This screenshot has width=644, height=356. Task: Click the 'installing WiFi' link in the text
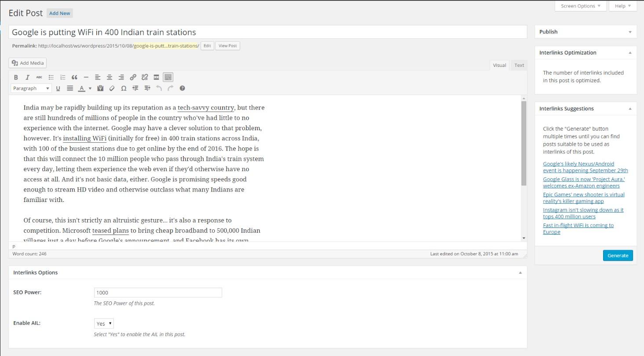tap(84, 139)
